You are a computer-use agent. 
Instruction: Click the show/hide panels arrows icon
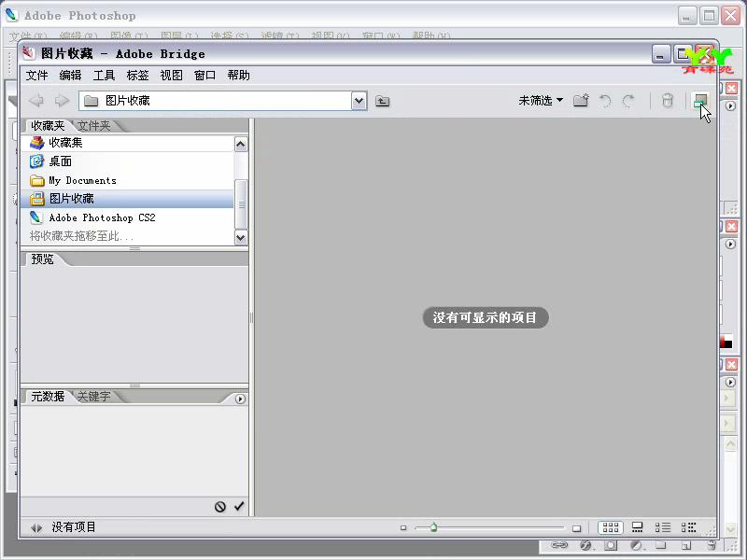[36, 527]
